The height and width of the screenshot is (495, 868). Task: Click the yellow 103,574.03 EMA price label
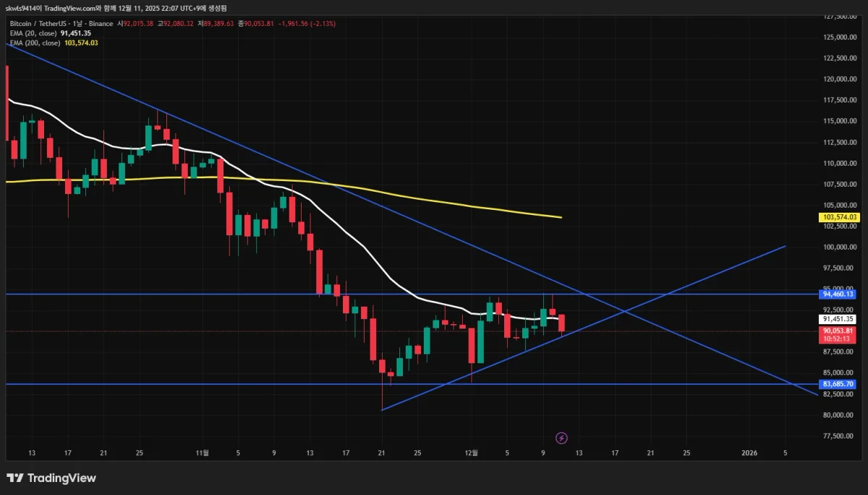pyautogui.click(x=838, y=217)
